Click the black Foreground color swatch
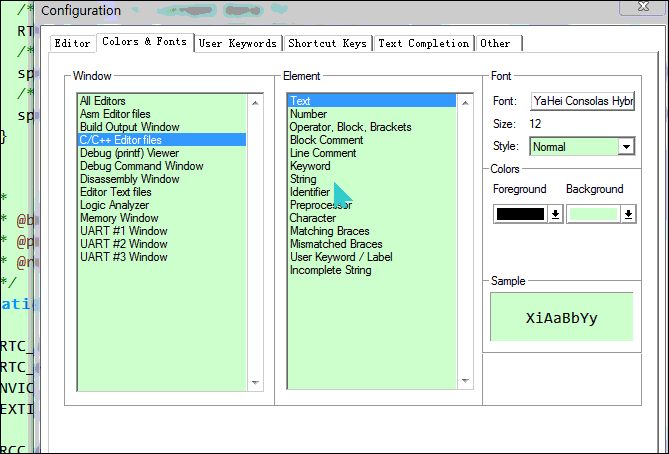The width and height of the screenshot is (669, 454). pos(521,214)
